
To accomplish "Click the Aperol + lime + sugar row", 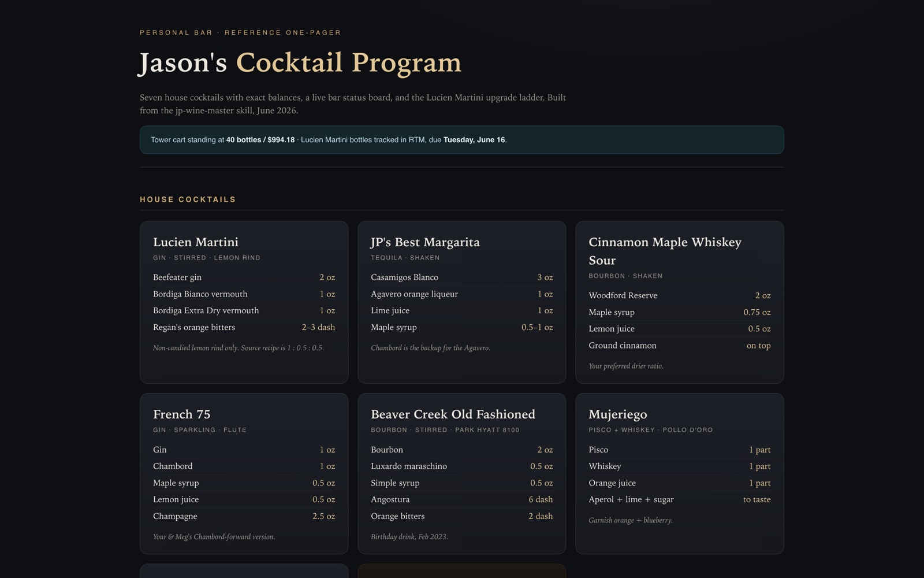I will coord(680,499).
